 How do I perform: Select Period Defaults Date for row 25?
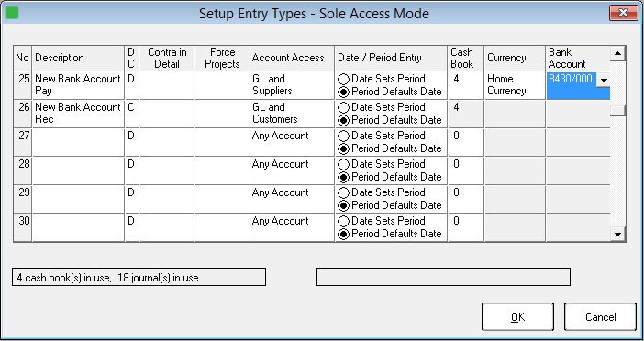click(x=343, y=92)
